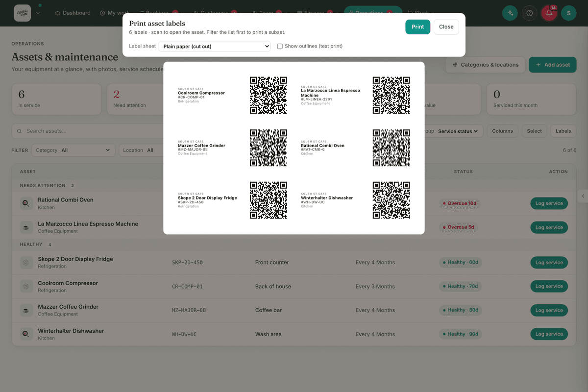Click the ASSET column header

pos(28,172)
